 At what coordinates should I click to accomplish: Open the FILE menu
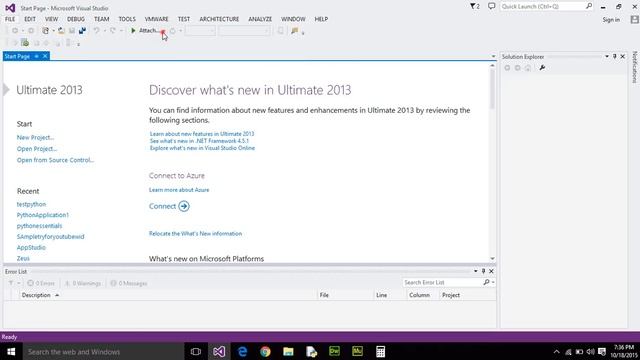[10, 19]
